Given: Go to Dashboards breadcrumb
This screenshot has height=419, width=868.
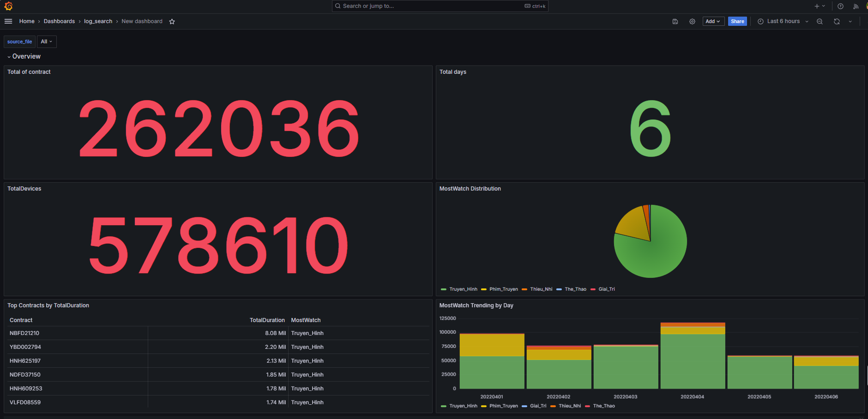Looking at the screenshot, I should coord(59,21).
